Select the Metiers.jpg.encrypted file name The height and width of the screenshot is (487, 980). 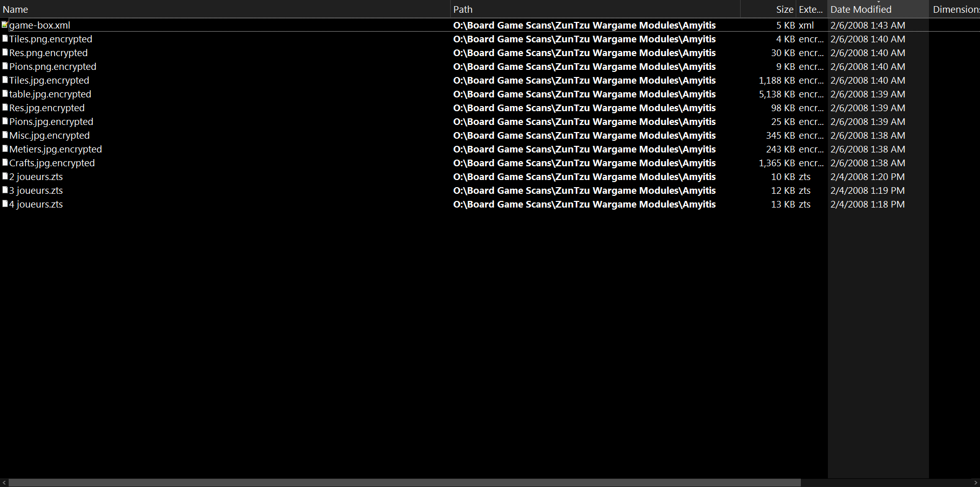pos(56,149)
